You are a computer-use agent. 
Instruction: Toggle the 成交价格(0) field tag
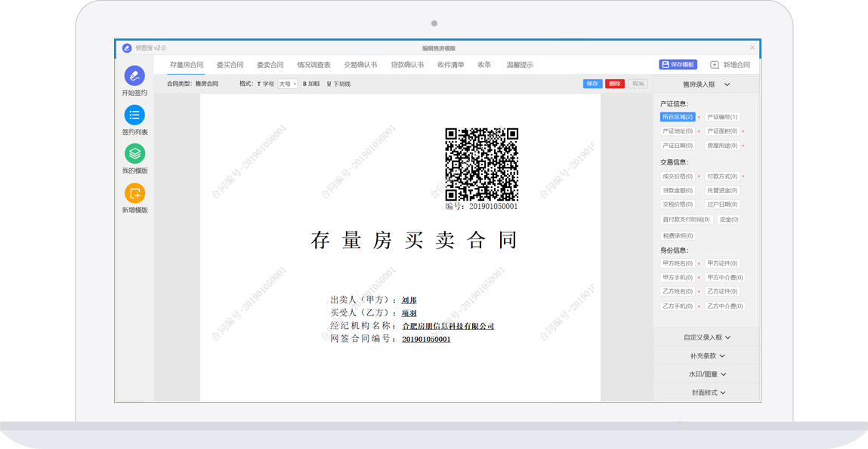coord(677,177)
